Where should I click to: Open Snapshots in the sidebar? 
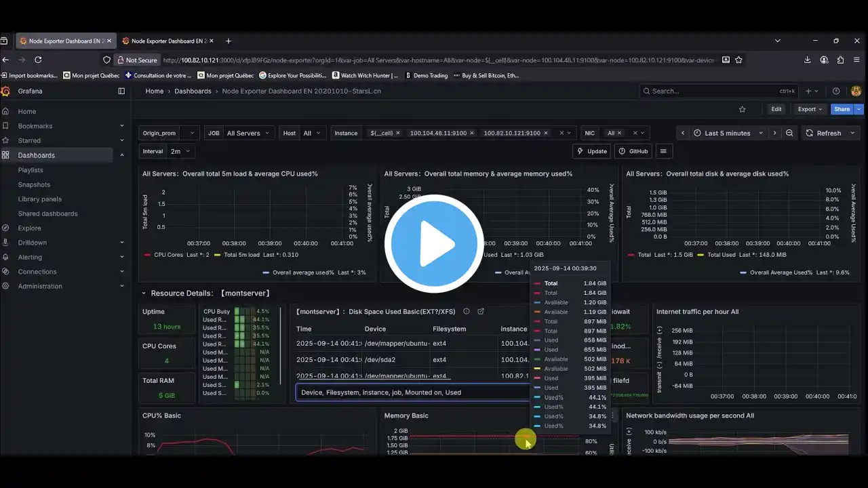34,184
